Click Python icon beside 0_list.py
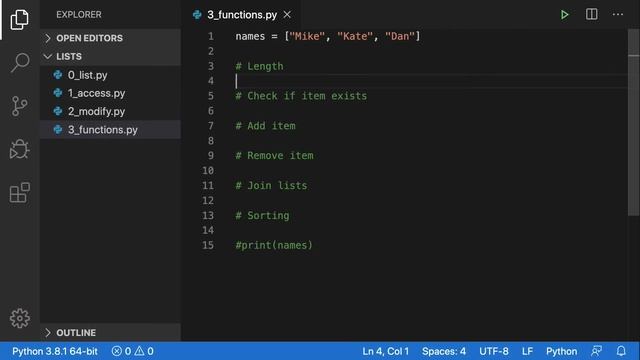The width and height of the screenshot is (640, 360). click(58, 75)
